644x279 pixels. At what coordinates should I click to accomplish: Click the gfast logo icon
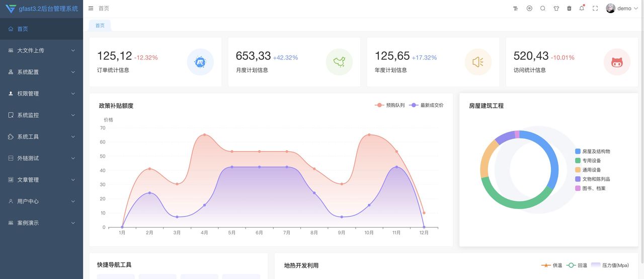[11, 9]
